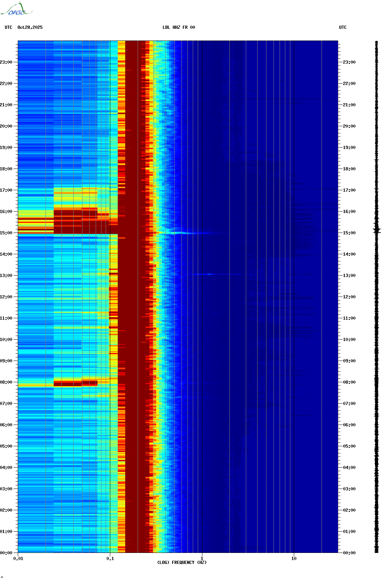Click the right axis 13:00 time label
This screenshot has width=392, height=581.
point(349,276)
